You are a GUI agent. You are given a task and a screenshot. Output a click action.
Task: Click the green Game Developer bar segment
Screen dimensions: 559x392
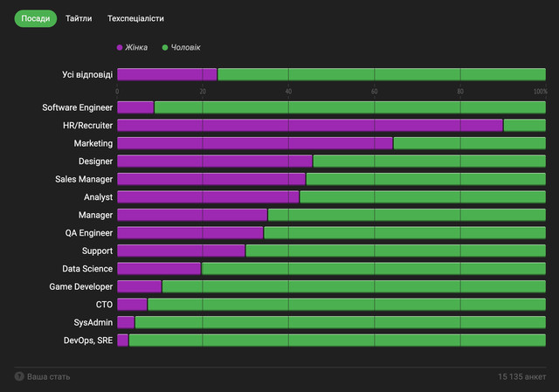coord(354,286)
